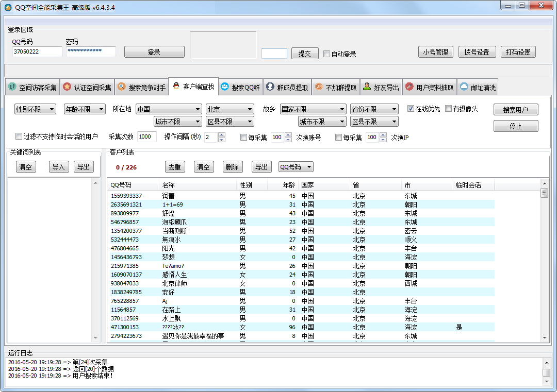Click the penguin icon on 客户端查找 tab
The width and height of the screenshot is (557, 392).
point(176,86)
